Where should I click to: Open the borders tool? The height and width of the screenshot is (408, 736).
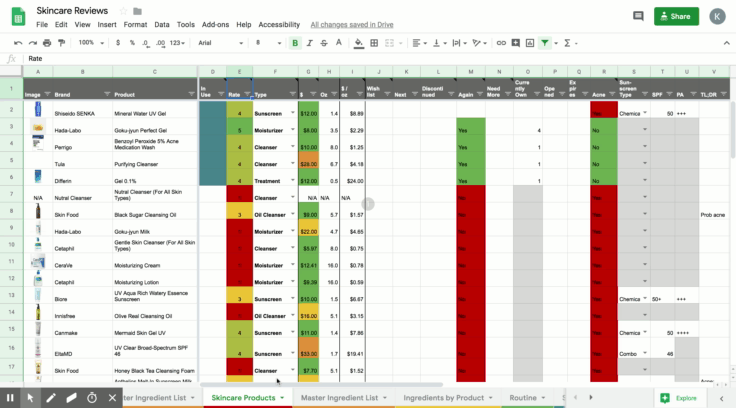[374, 43]
